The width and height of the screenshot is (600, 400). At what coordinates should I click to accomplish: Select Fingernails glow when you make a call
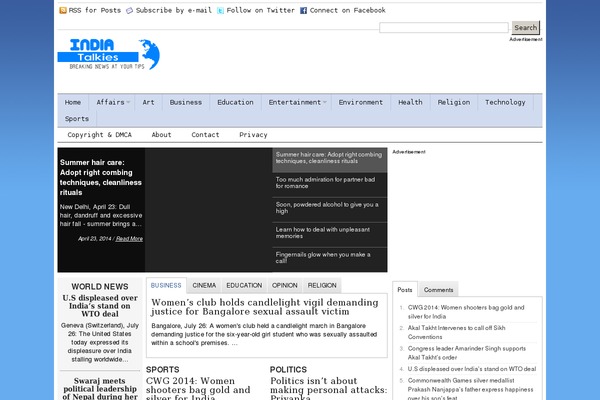(329, 258)
